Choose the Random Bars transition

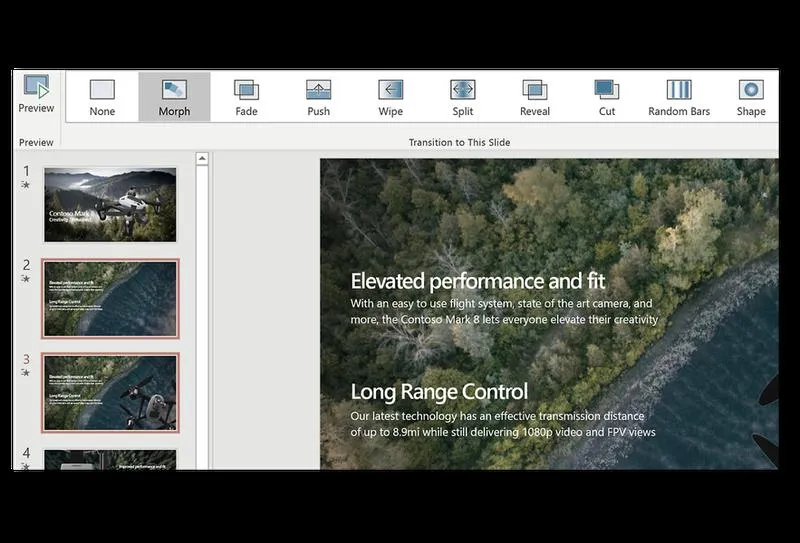tap(679, 97)
